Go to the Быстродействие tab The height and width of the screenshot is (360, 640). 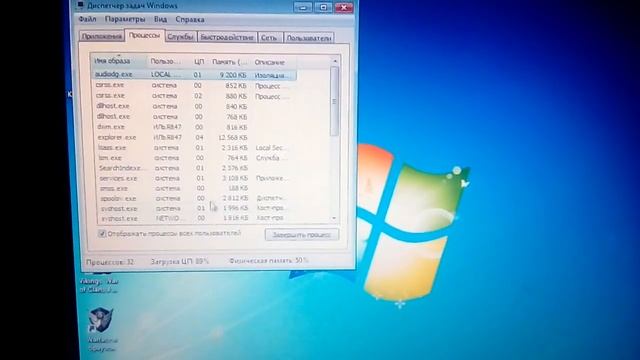(227, 38)
